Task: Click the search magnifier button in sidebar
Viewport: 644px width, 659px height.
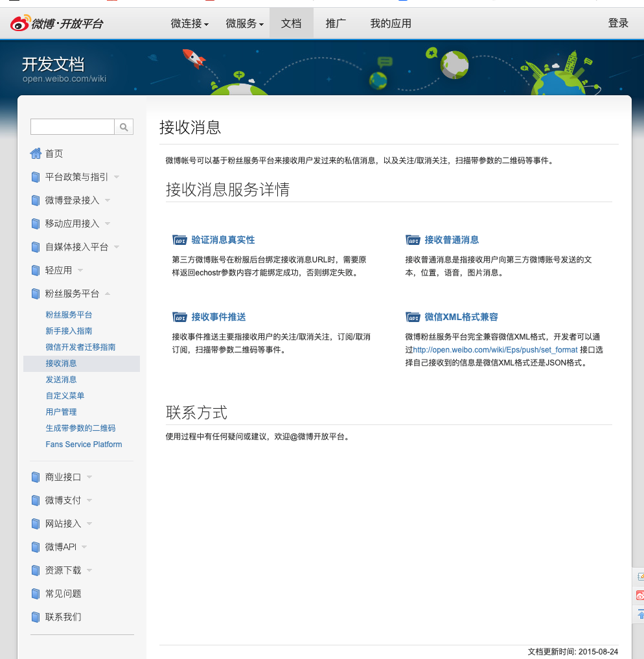Action: coord(123,126)
